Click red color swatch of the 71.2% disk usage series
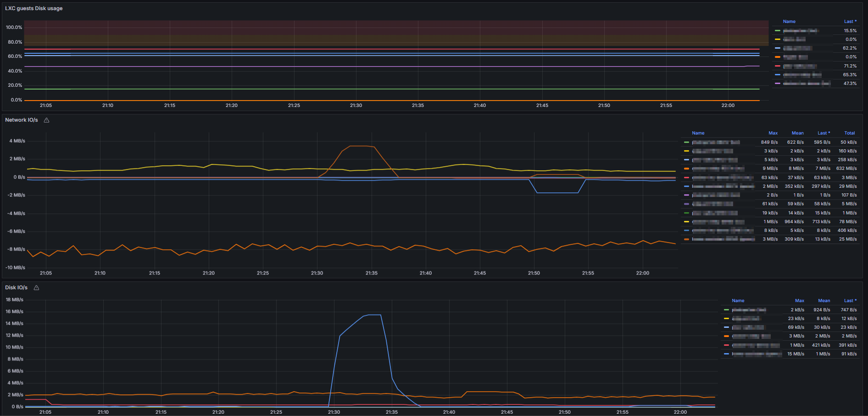 [x=778, y=66]
